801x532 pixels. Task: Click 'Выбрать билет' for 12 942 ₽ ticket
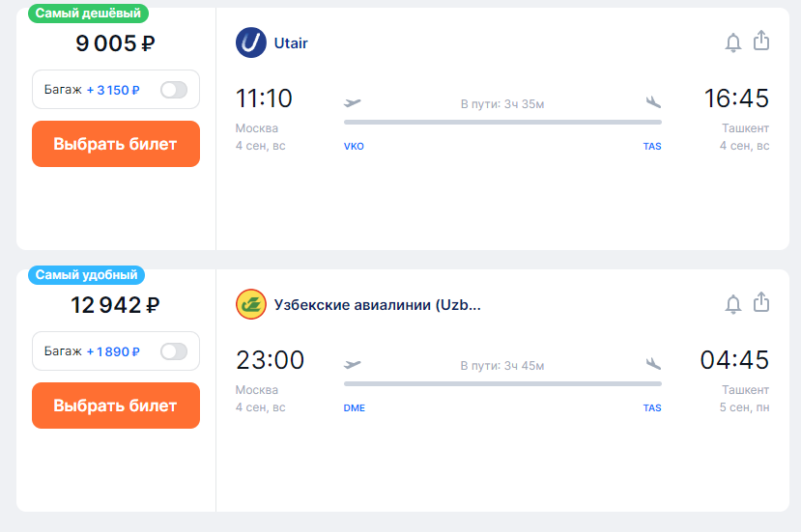tap(116, 406)
